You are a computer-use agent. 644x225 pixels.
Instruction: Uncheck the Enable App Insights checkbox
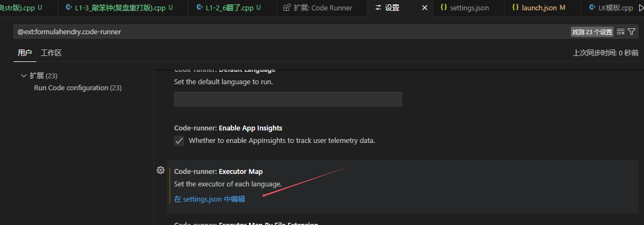pos(179,141)
